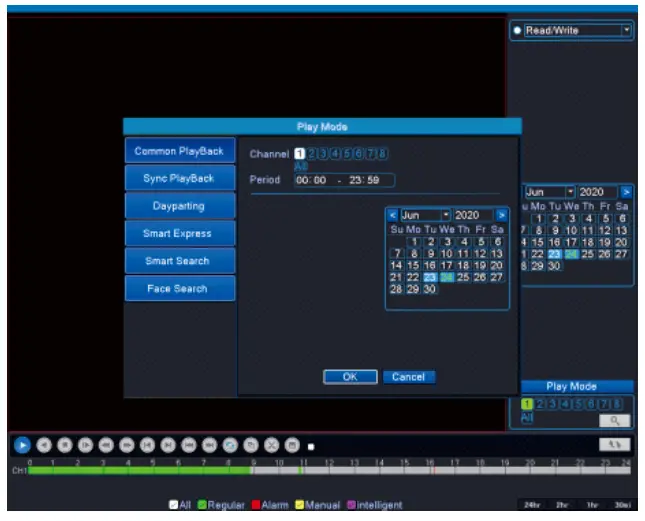Click the previous file button
The width and height of the screenshot is (645, 521).
click(x=189, y=445)
